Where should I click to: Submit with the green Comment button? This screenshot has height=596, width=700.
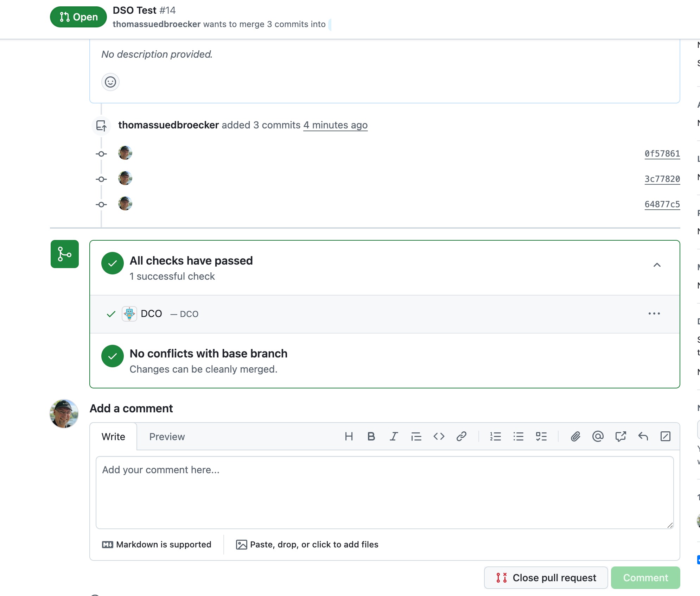click(x=645, y=578)
